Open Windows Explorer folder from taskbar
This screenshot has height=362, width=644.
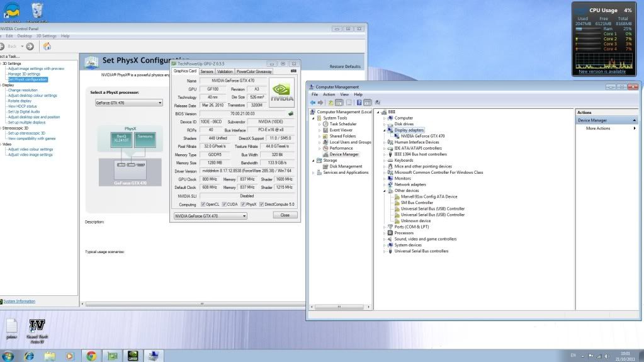tap(49, 356)
